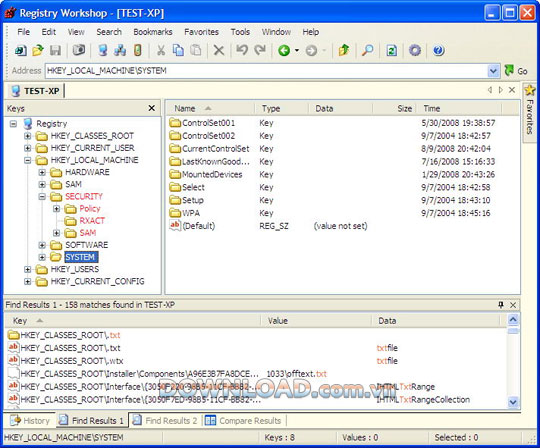Click the Find Results scroll up arrow
Image resolution: width=540 pixels, height=448 pixels.
513,320
